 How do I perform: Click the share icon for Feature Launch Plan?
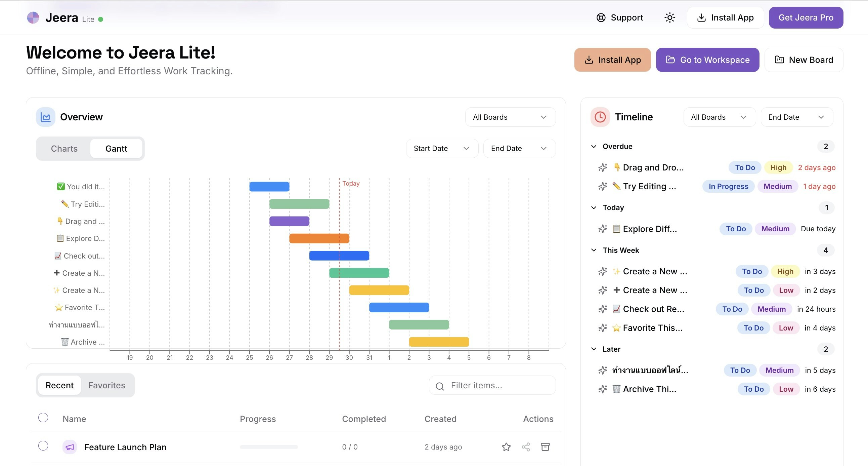[x=526, y=447]
